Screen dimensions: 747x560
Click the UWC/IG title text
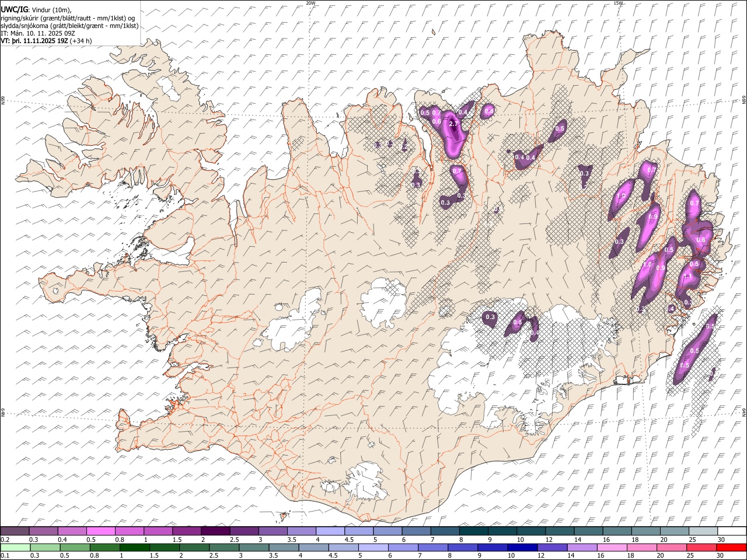coord(14,10)
